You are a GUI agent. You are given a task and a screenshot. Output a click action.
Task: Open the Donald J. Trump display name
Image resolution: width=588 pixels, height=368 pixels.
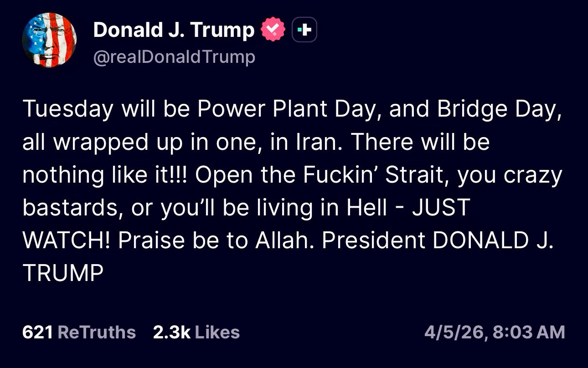(x=174, y=30)
